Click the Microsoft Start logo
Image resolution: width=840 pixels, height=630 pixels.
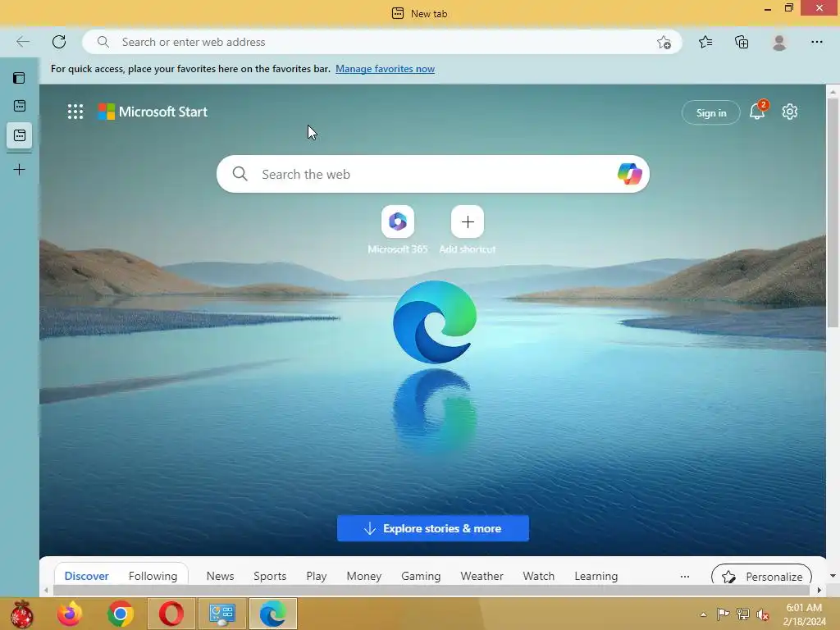153,112
